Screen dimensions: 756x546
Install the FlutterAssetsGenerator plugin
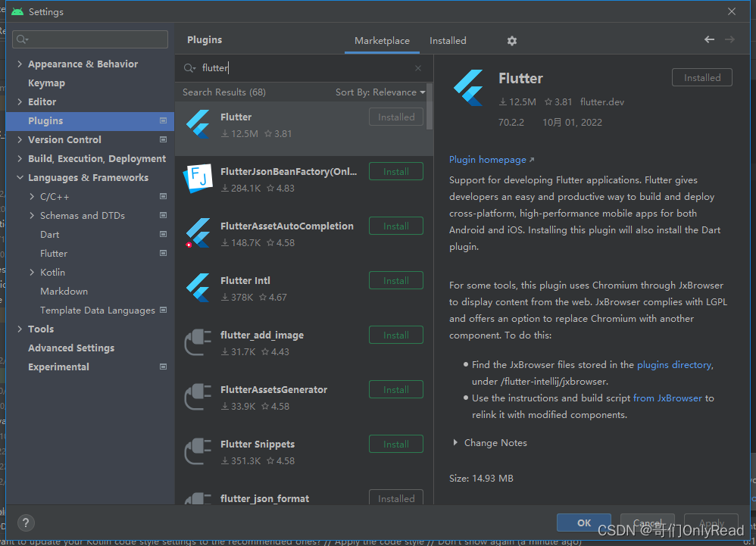point(396,389)
